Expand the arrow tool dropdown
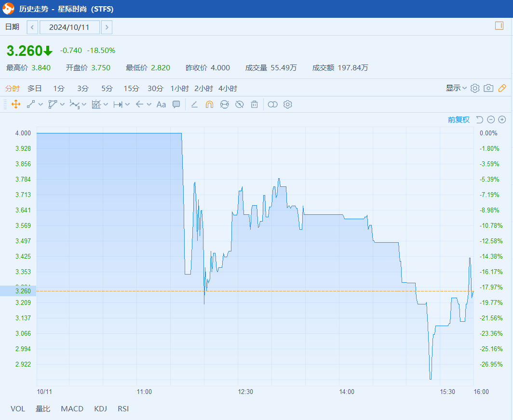Viewport: 513px width, 420px height. click(x=149, y=105)
